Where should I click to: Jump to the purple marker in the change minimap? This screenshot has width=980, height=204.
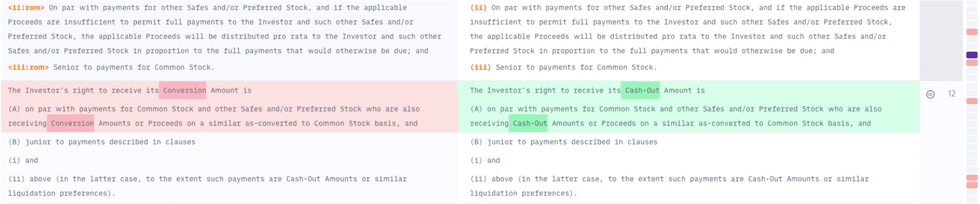[972, 55]
